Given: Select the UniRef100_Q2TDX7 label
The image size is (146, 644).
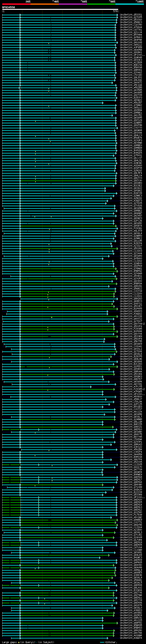Looking at the screenshot, I should (131, 321).
